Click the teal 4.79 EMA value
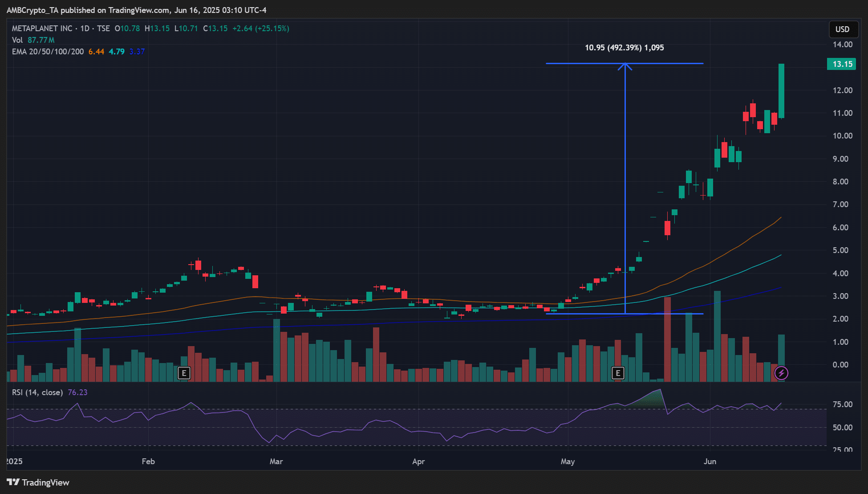The height and width of the screenshot is (494, 868). [117, 52]
